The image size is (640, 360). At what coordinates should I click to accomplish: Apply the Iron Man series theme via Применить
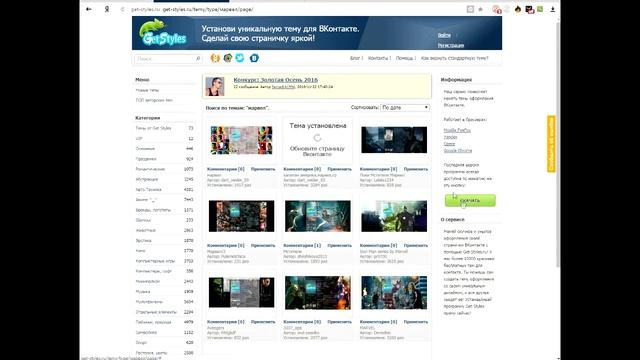[416, 245]
